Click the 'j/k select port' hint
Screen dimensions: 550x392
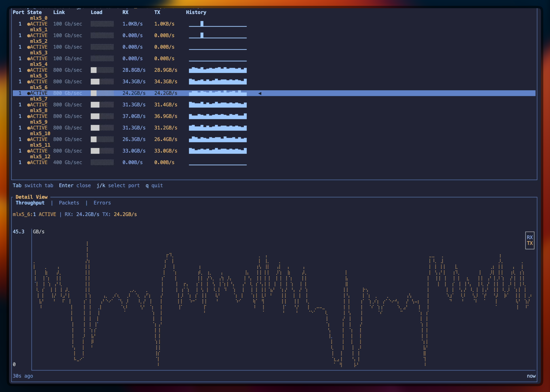(118, 185)
